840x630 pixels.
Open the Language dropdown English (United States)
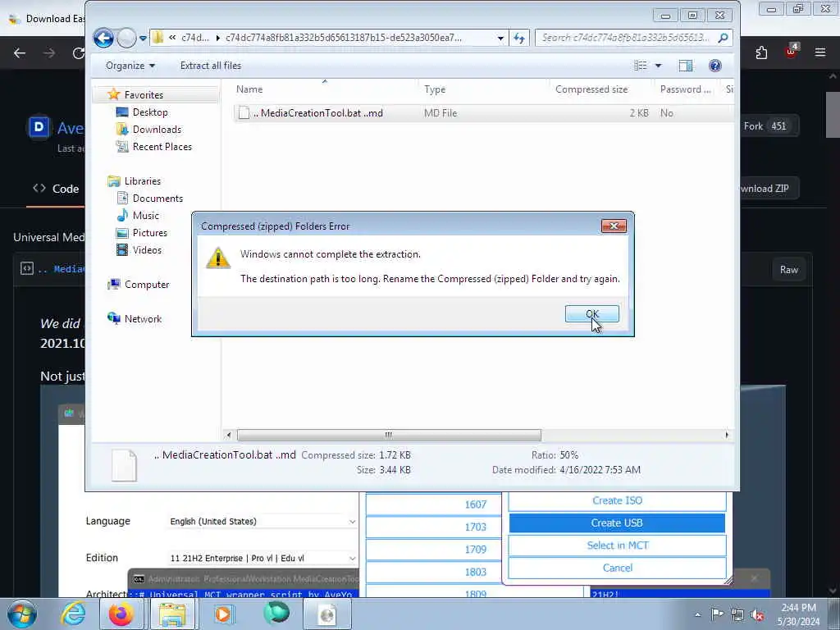coord(262,521)
